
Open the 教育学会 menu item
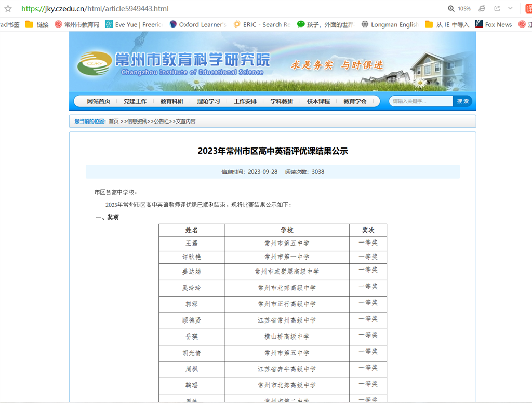[355, 101]
